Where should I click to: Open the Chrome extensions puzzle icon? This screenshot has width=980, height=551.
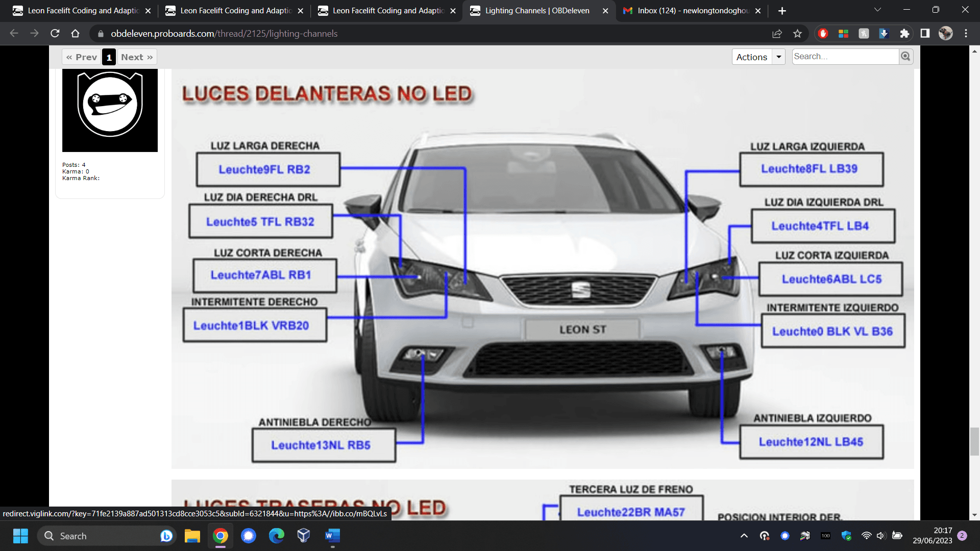[904, 34]
